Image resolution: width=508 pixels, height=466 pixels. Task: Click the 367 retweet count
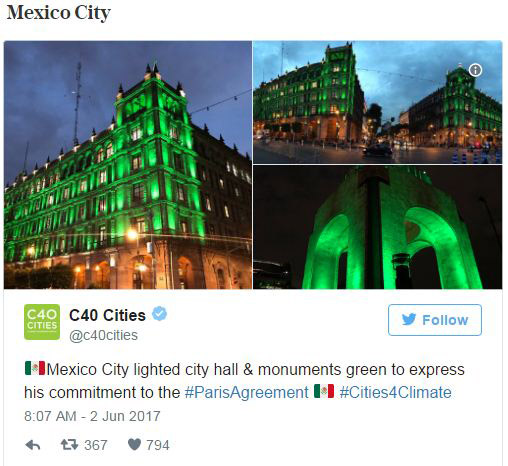point(96,445)
